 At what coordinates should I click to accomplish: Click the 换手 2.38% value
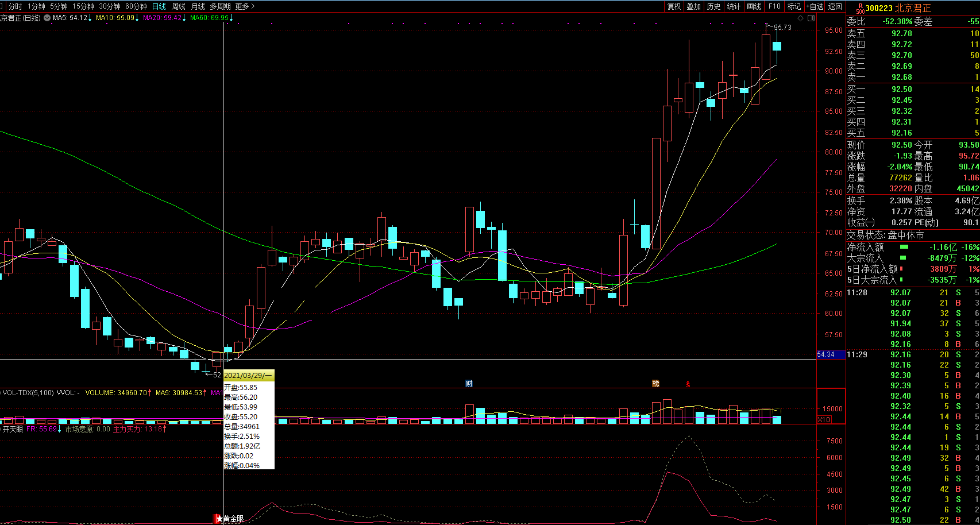901,200
